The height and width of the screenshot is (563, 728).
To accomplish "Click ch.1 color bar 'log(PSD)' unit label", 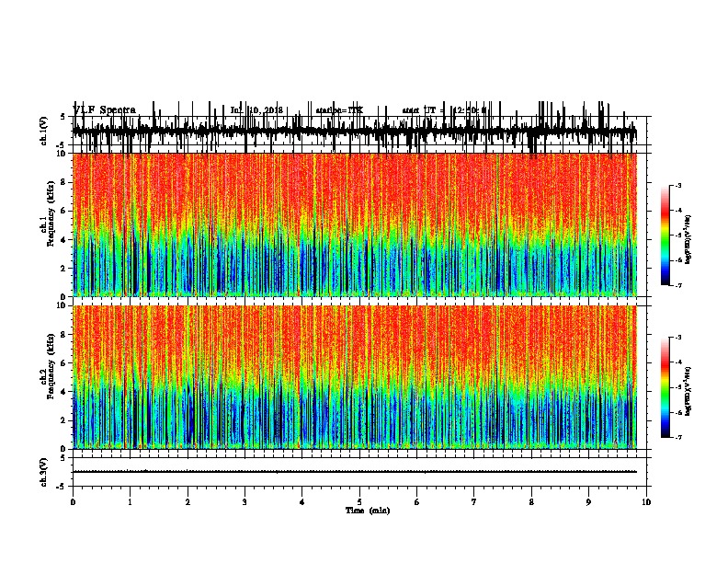I will (x=688, y=240).
